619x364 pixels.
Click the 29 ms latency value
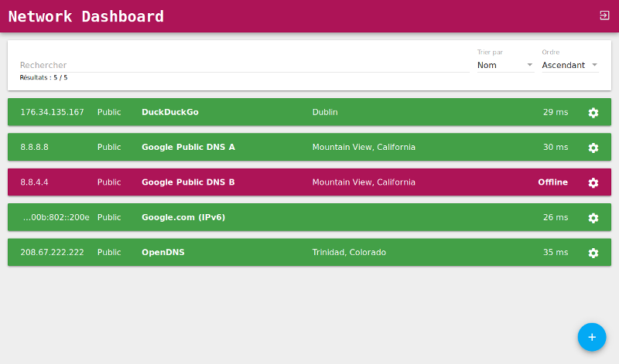[x=556, y=112]
